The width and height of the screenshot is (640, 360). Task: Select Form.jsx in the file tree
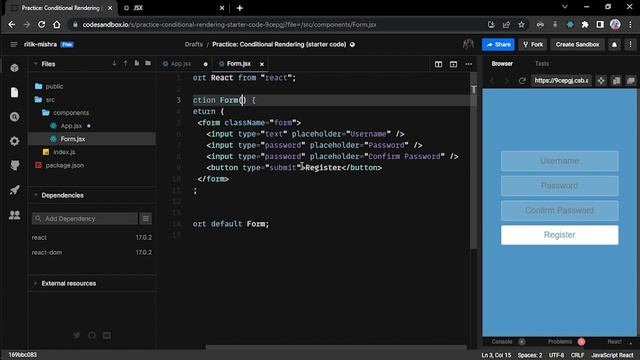92,139
